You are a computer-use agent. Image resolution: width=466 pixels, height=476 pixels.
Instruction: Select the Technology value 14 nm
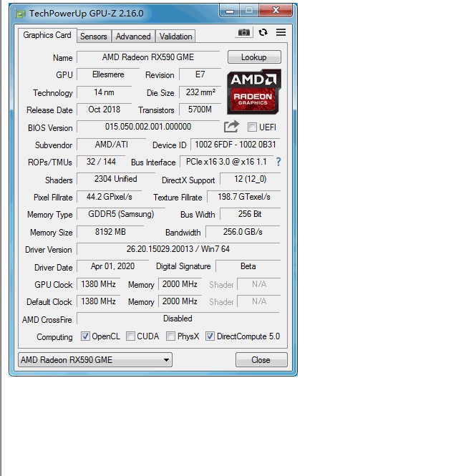(104, 92)
